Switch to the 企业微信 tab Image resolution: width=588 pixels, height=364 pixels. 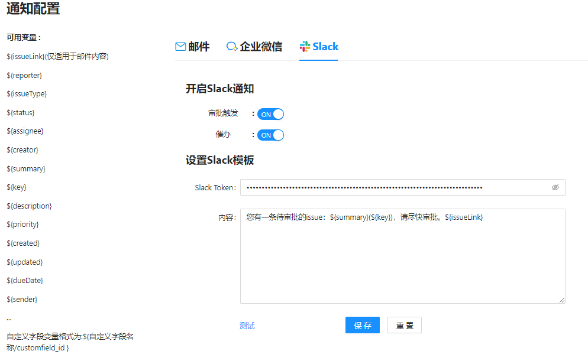coord(254,47)
